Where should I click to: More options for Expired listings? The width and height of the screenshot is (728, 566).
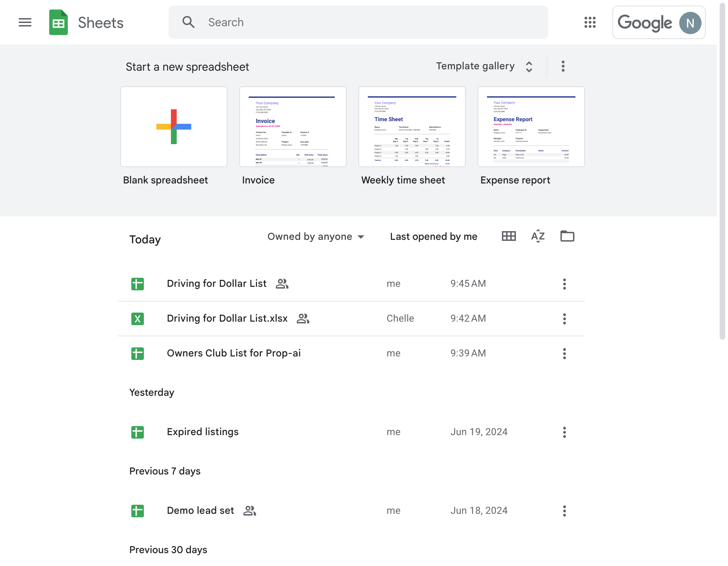pyautogui.click(x=564, y=432)
